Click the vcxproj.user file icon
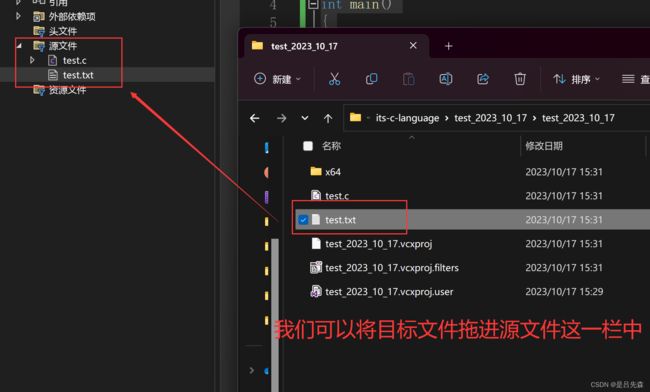 click(316, 292)
